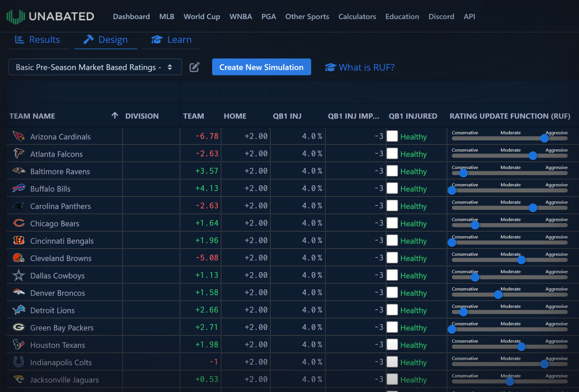579x392 pixels.
Task: Open the Learn tab
Action: click(x=171, y=40)
